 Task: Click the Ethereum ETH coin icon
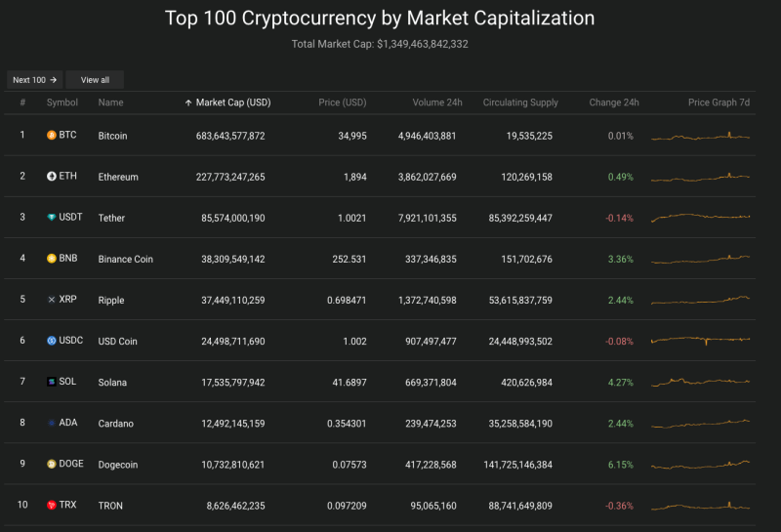point(52,176)
